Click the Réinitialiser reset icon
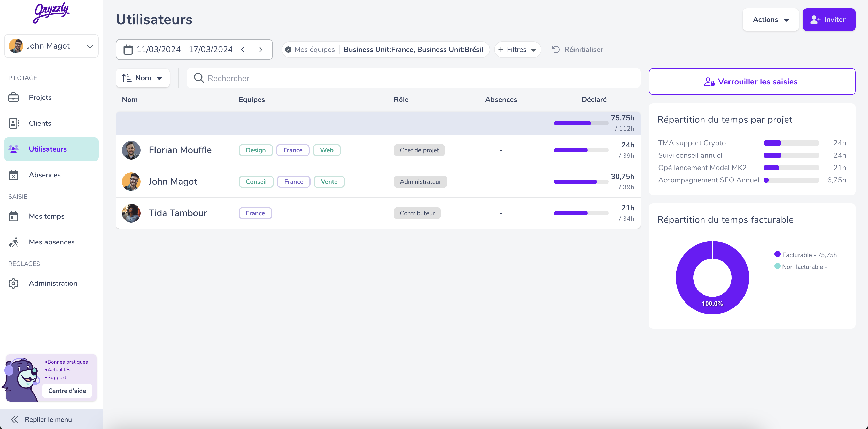The height and width of the screenshot is (429, 868). (556, 50)
